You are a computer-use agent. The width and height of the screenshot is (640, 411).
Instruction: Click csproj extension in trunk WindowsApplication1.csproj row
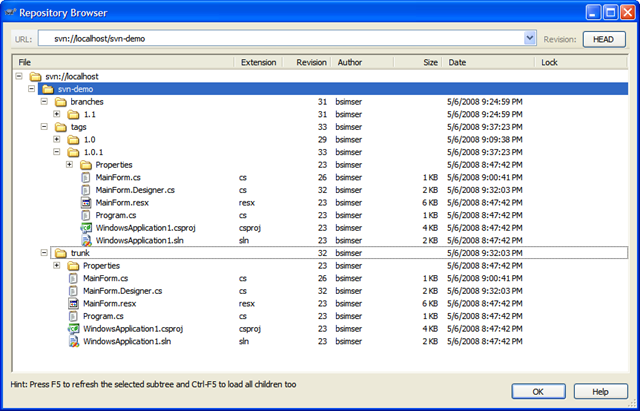(x=250, y=329)
